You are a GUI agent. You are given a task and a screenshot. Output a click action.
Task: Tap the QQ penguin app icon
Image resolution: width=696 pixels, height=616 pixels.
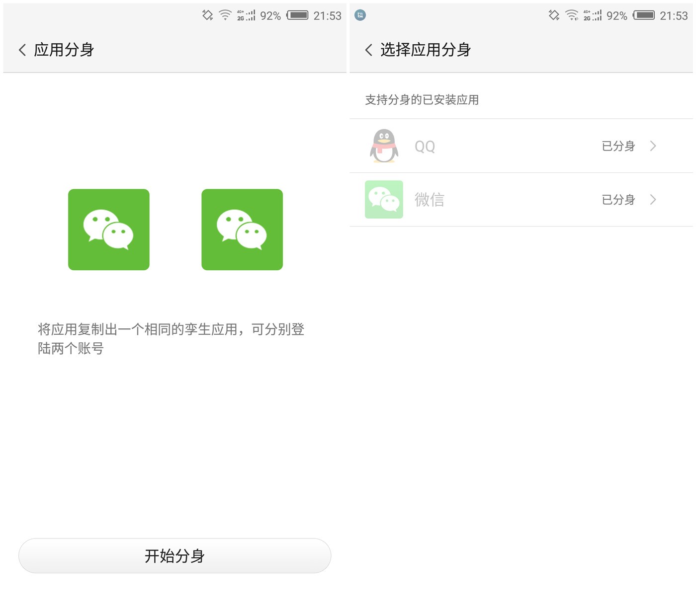[384, 146]
